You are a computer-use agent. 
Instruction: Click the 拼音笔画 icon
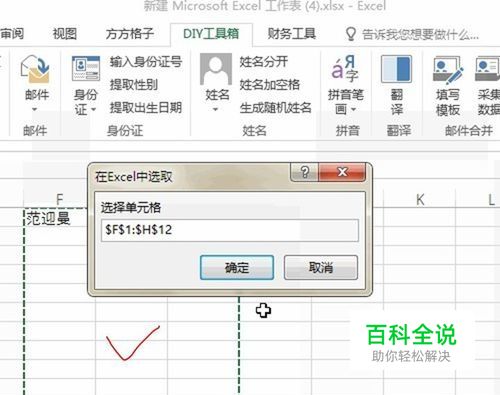click(345, 69)
